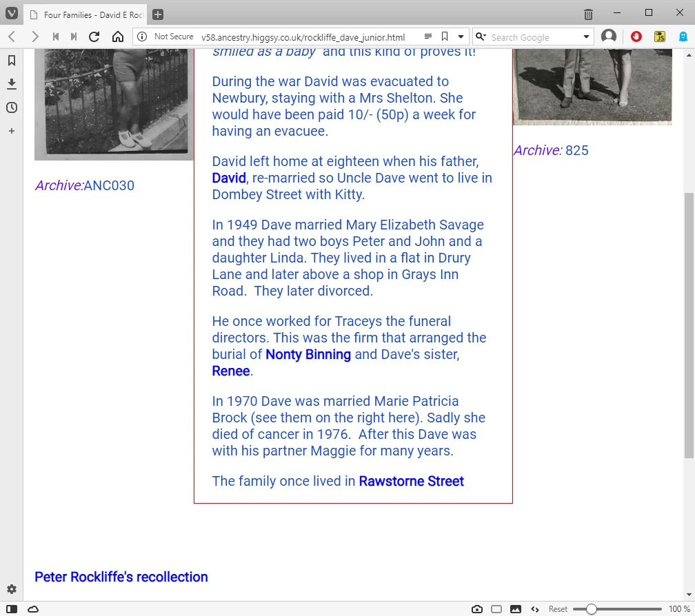Click the rewind history button

(56, 37)
